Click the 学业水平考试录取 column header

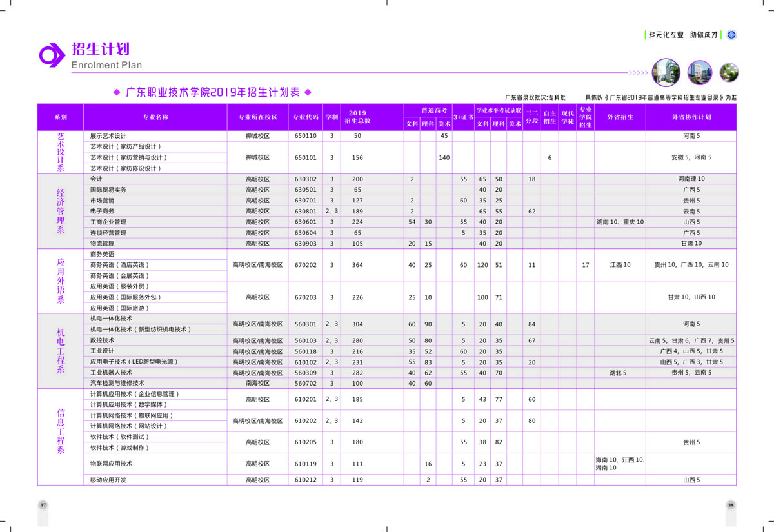[x=499, y=110]
